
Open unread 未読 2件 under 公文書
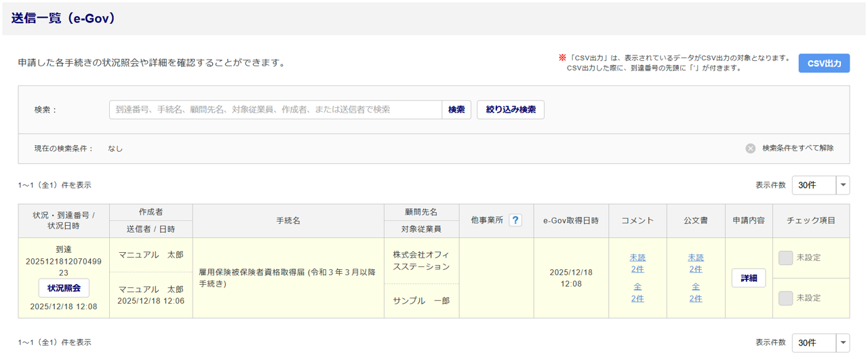[696, 263]
